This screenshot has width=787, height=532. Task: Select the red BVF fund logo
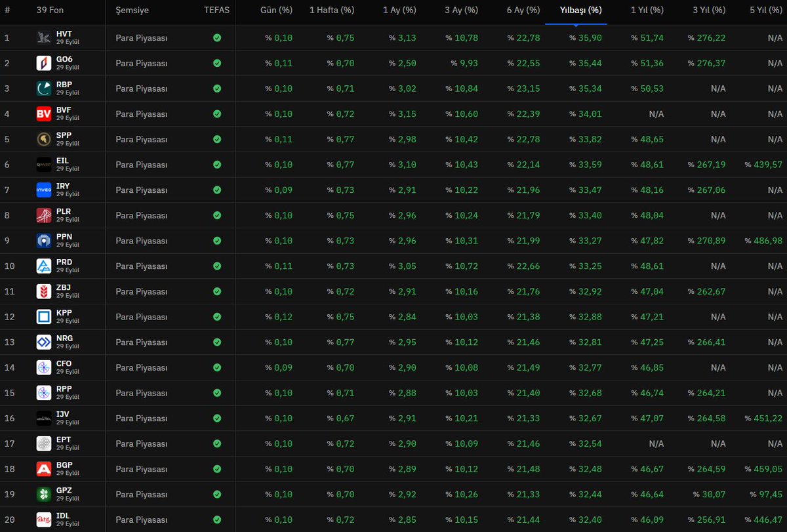44,114
